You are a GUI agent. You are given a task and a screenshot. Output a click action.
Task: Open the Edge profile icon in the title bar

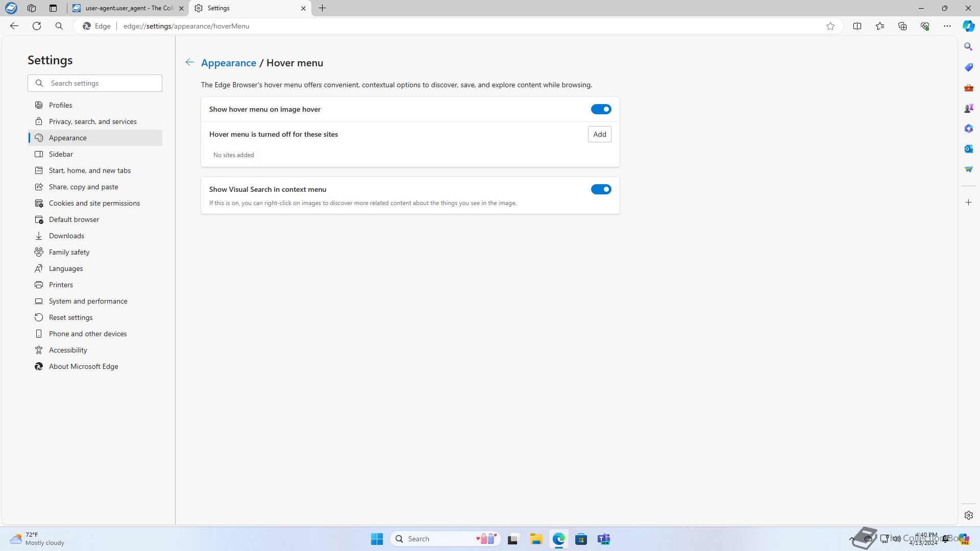point(11,8)
